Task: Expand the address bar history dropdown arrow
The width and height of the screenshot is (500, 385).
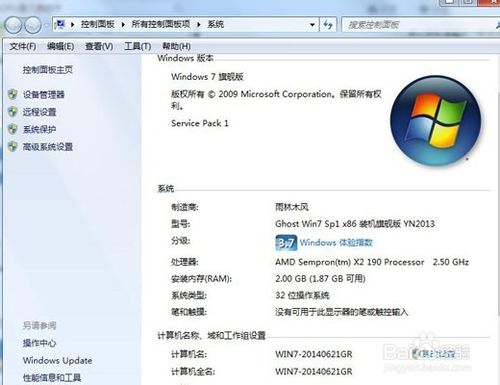Action: point(312,25)
